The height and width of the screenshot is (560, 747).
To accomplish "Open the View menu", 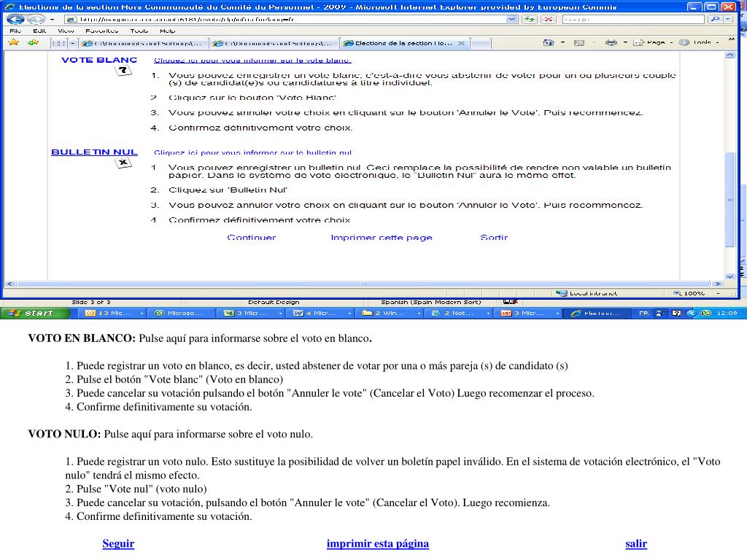I will click(66, 31).
